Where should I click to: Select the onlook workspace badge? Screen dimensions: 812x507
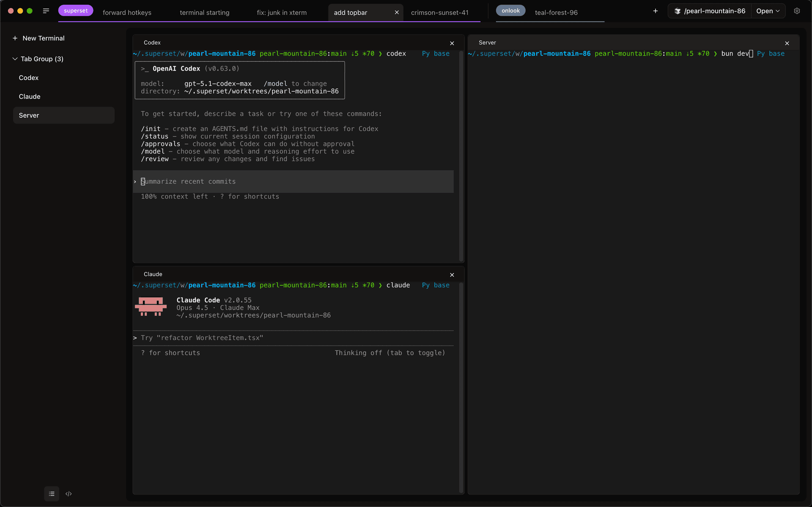click(510, 11)
